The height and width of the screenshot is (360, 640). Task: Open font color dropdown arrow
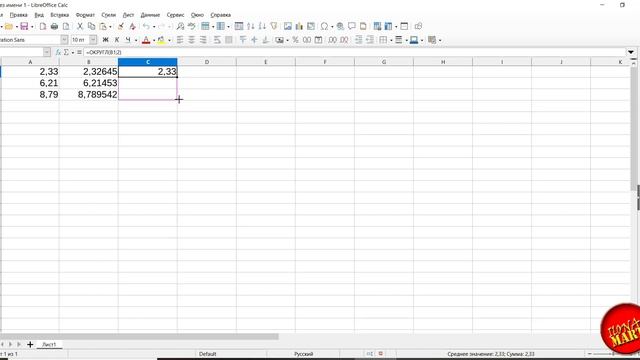153,40
